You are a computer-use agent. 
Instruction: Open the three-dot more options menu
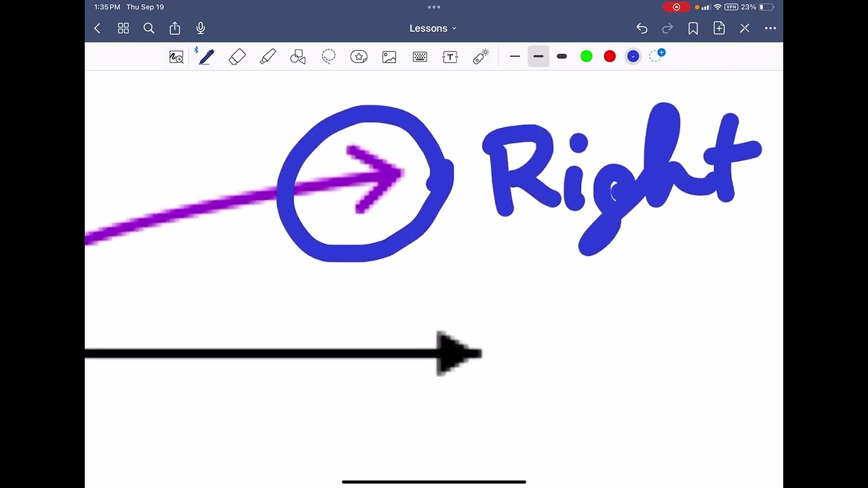770,28
